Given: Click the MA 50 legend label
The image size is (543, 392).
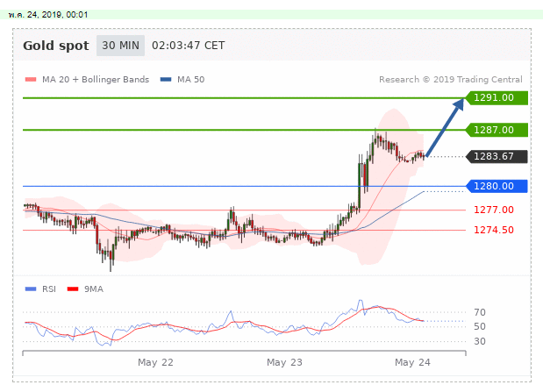Looking at the screenshot, I should pos(191,80).
